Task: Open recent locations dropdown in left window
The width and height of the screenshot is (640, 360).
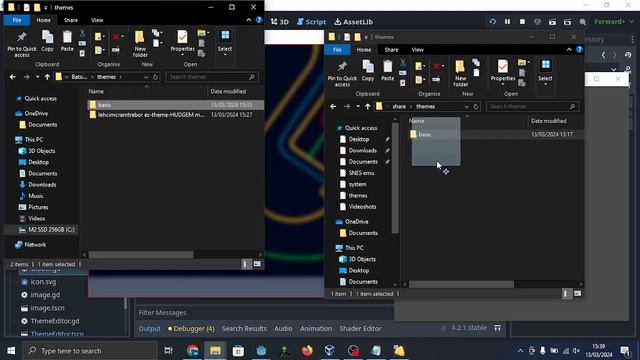Action: click(x=38, y=77)
